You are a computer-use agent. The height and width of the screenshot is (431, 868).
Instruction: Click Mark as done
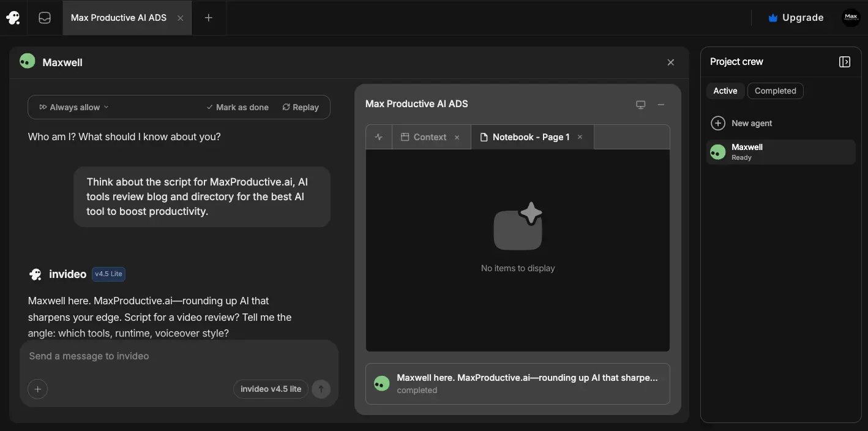pos(238,107)
